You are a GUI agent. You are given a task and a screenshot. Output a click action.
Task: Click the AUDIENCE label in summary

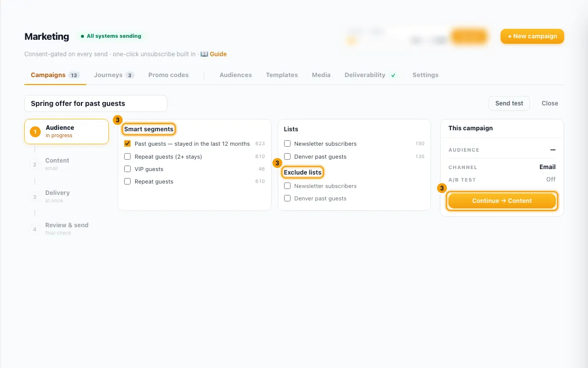463,150
